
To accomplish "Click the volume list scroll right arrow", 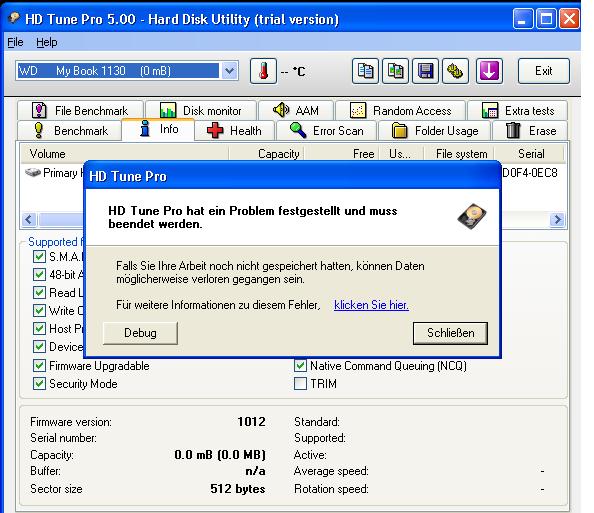I will (557, 219).
